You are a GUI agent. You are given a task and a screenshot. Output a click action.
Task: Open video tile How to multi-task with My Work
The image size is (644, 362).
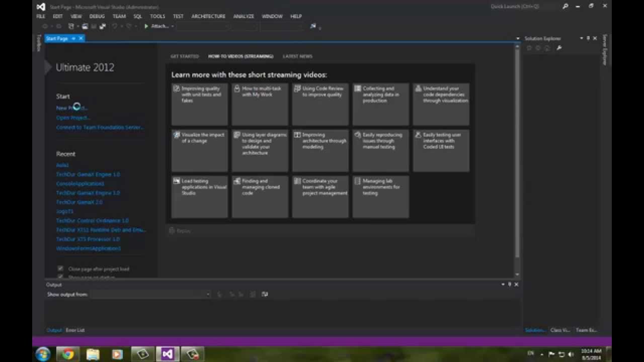tap(260, 105)
